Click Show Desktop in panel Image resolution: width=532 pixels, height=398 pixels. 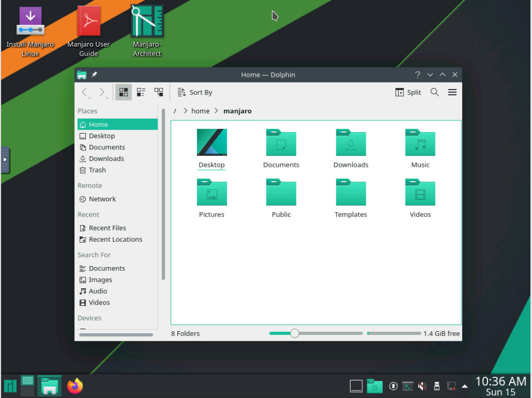click(x=356, y=386)
